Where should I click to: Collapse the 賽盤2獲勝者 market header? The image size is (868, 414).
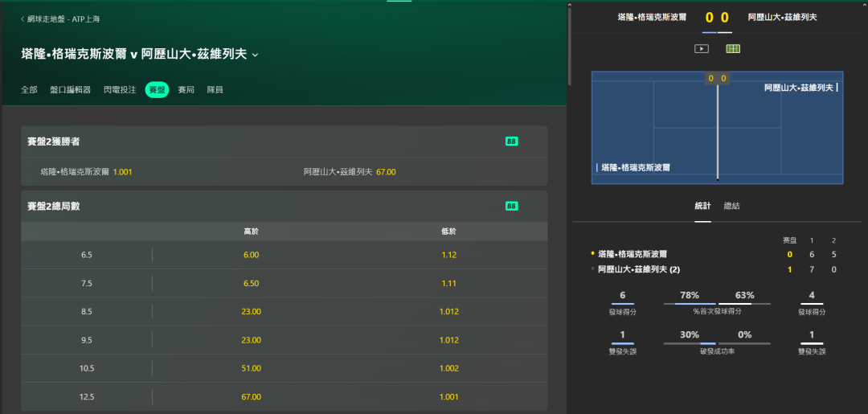click(x=284, y=141)
